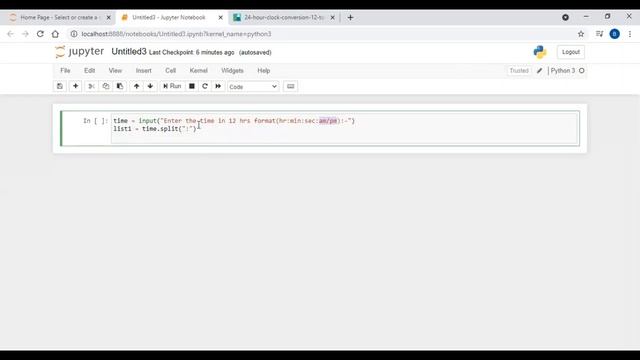Go forward in browser history
Image resolution: width=640 pixels, height=360 pixels.
point(25,34)
